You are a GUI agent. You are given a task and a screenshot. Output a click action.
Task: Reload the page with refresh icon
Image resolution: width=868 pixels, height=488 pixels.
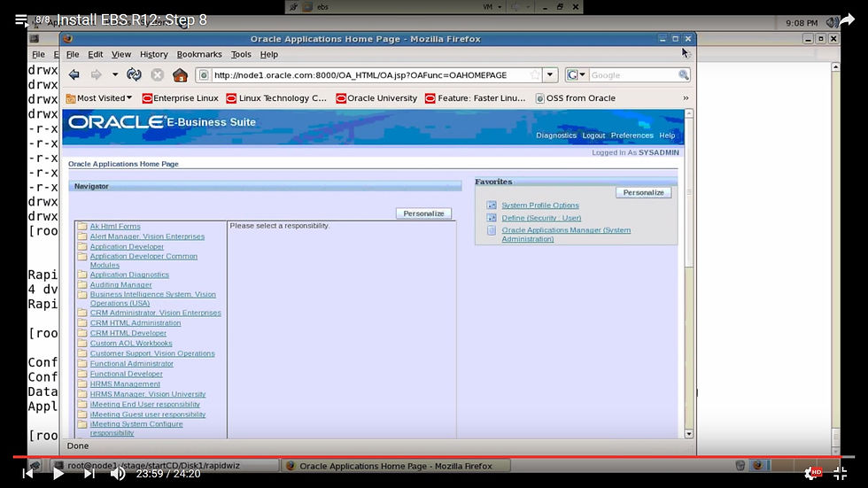click(x=134, y=74)
